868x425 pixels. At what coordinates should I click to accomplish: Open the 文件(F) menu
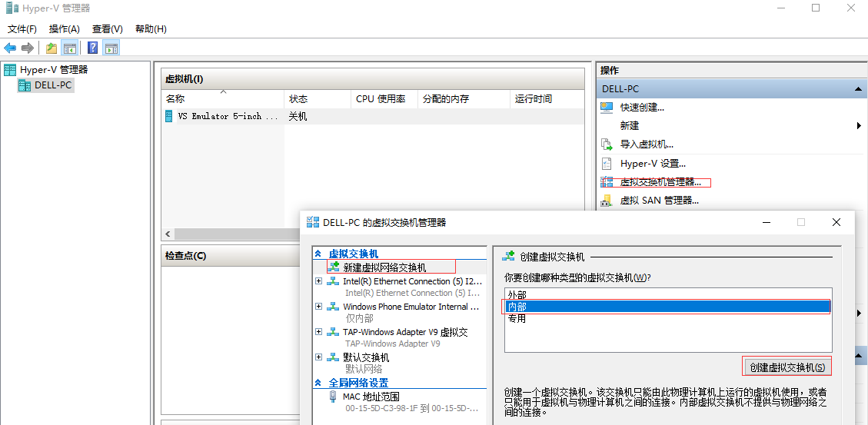pyautogui.click(x=22, y=28)
